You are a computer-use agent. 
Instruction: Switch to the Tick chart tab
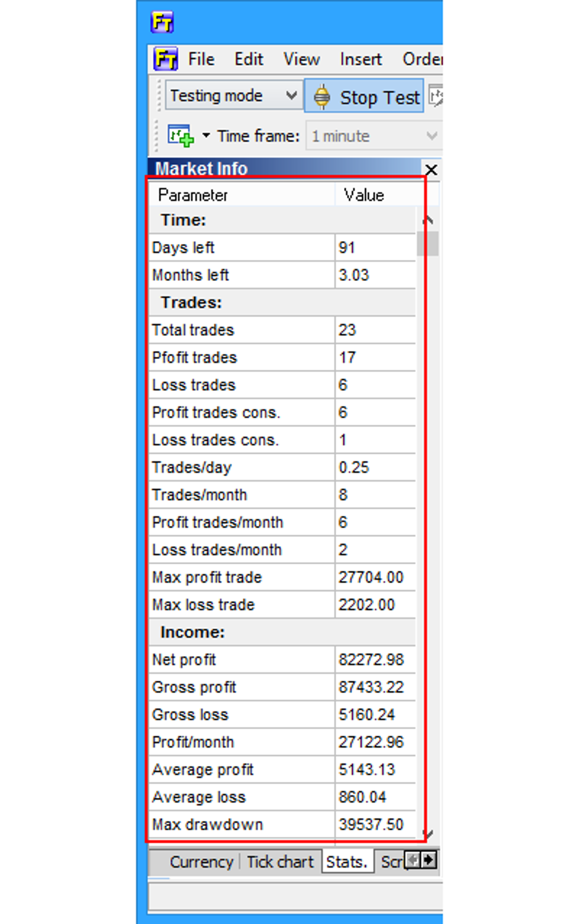(x=280, y=862)
